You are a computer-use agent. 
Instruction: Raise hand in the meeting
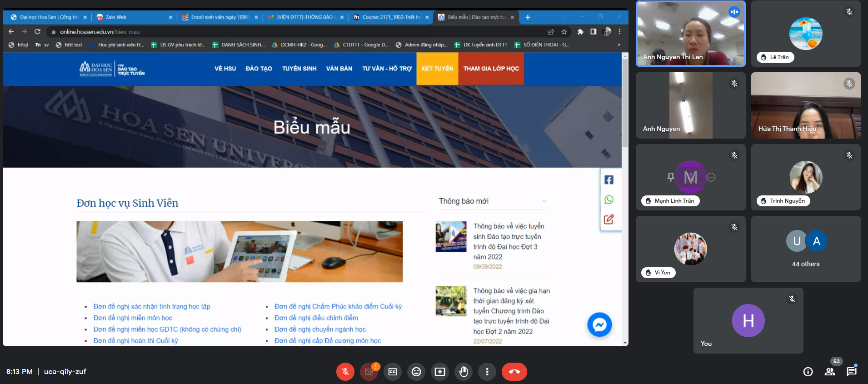pyautogui.click(x=463, y=372)
